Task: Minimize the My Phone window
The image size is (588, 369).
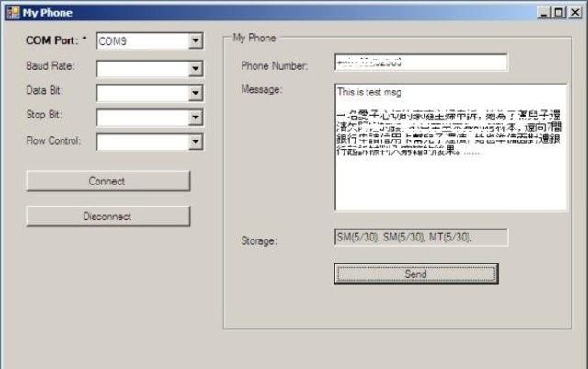Action: click(543, 13)
